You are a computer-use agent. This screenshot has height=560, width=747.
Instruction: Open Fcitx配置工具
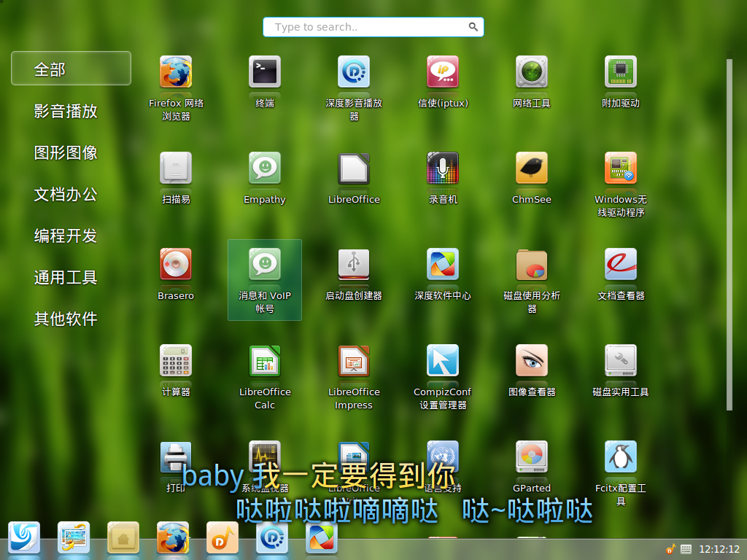tap(621, 456)
